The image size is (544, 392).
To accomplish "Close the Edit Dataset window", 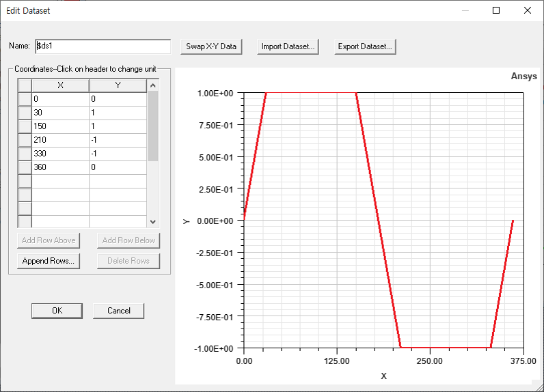I will pyautogui.click(x=528, y=10).
